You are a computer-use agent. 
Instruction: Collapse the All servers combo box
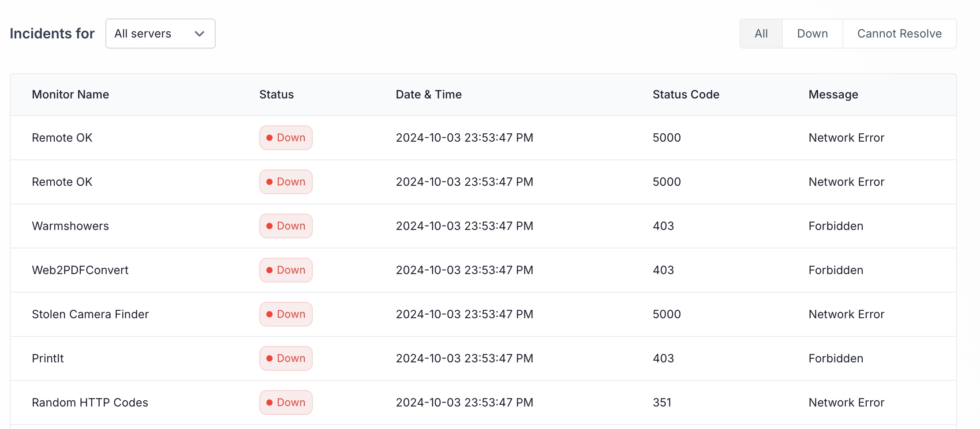coord(160,34)
